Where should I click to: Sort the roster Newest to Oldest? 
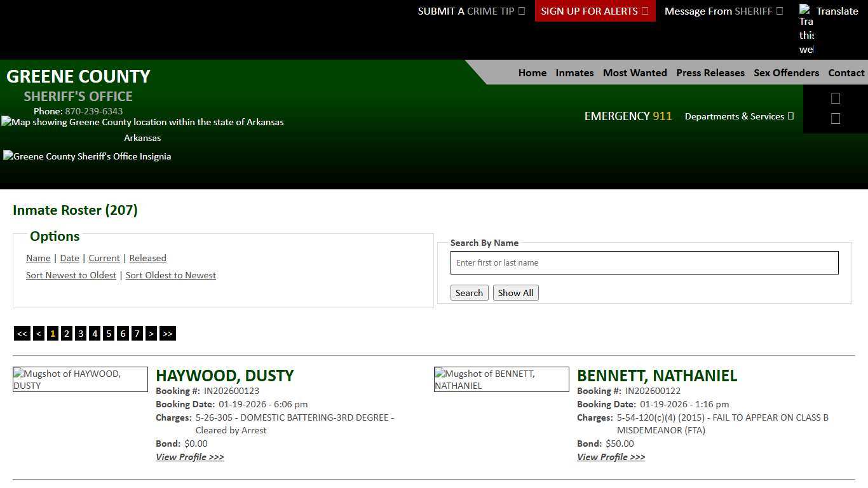pos(71,274)
